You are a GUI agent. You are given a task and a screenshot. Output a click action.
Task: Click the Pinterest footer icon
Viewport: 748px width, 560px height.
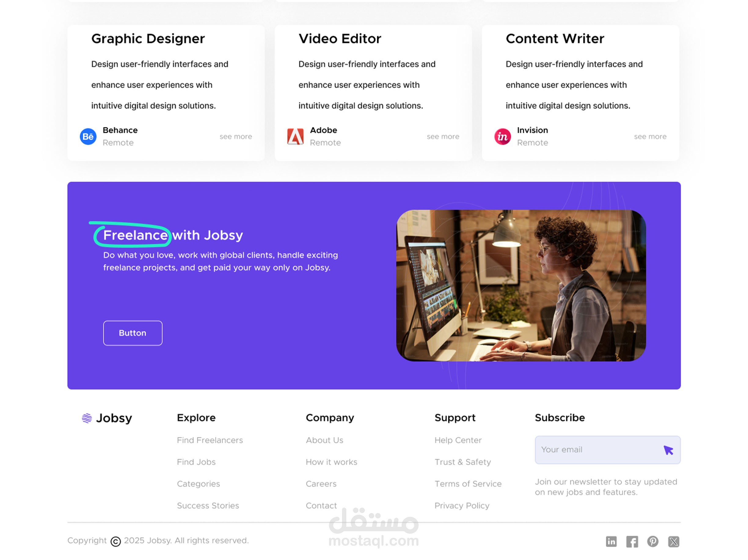tap(652, 541)
